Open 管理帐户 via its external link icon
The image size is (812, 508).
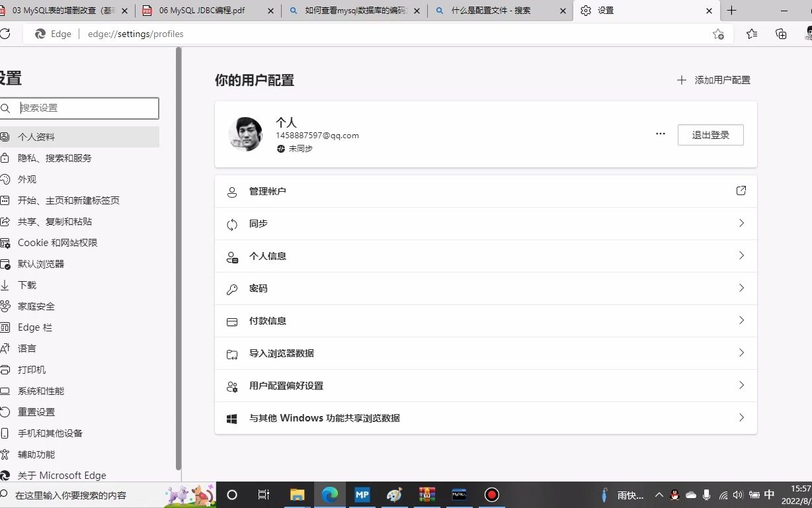pyautogui.click(x=741, y=190)
